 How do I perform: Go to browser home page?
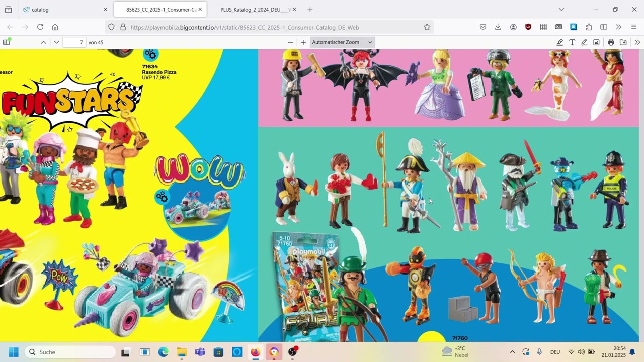pyautogui.click(x=55, y=27)
